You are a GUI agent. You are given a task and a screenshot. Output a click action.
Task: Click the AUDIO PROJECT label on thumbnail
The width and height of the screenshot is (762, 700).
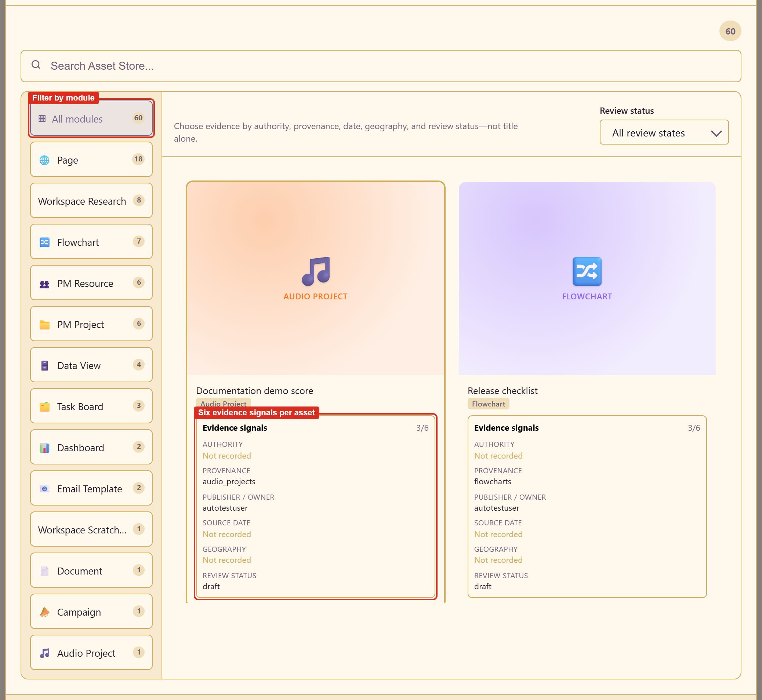tap(316, 296)
